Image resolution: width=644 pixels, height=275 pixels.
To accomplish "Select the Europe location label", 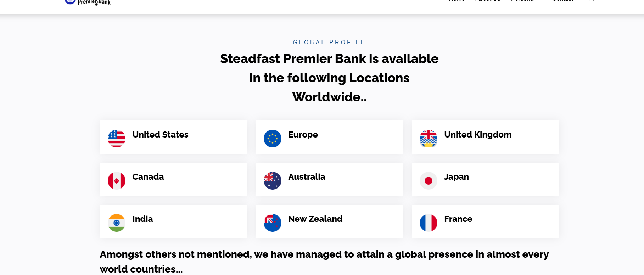I will 303,135.
